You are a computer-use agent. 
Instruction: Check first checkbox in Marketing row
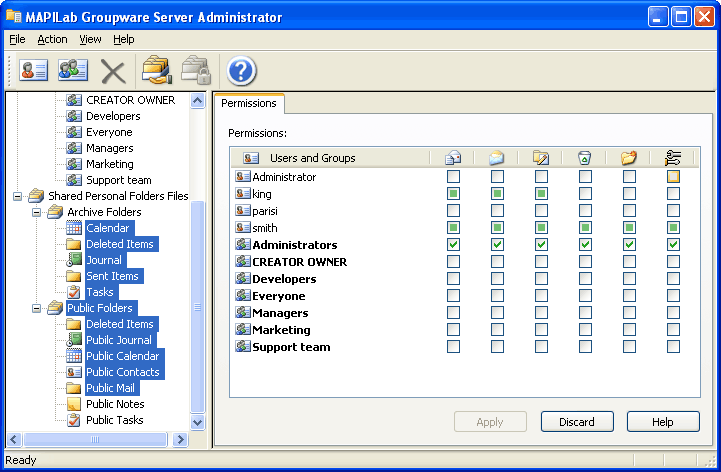coord(453,330)
